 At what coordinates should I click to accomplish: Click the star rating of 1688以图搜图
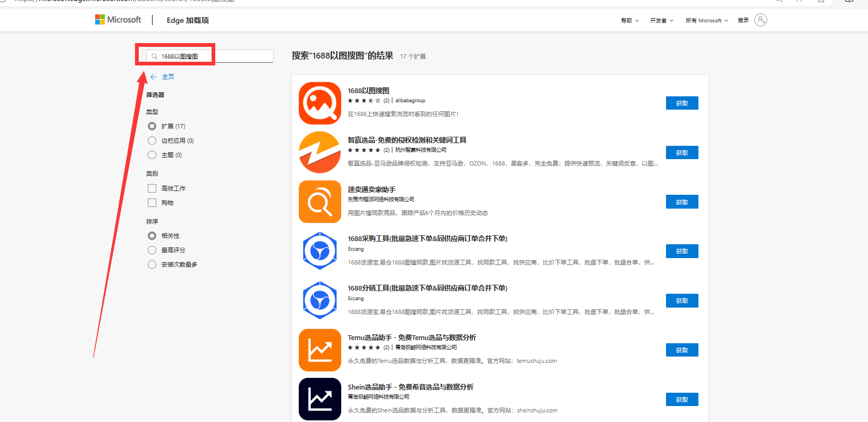coord(364,101)
